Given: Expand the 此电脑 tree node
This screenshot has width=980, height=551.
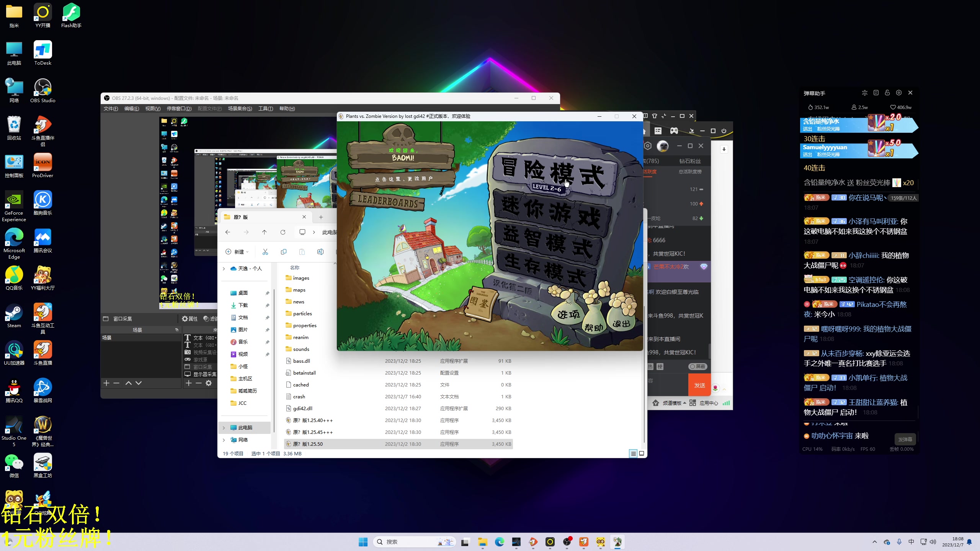Looking at the screenshot, I should click(x=224, y=428).
